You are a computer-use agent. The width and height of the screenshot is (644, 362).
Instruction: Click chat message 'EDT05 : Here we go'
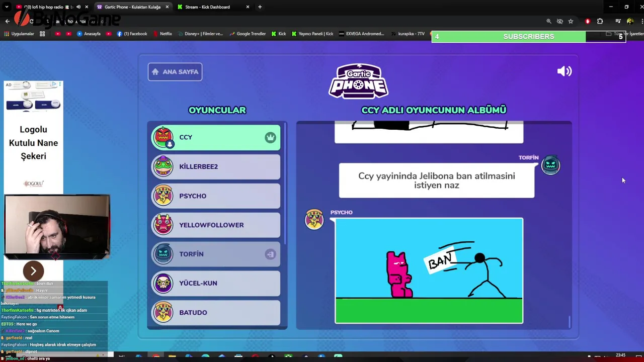[19, 324]
